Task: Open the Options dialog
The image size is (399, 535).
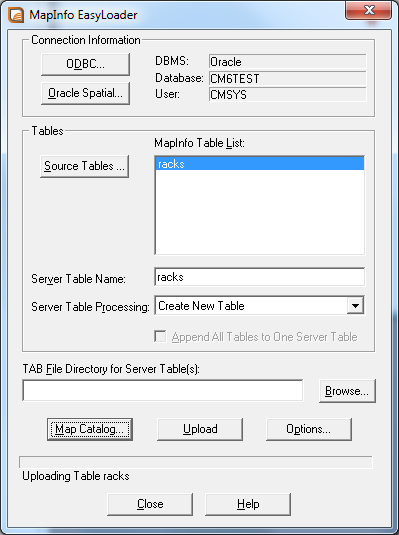Action: [x=309, y=429]
